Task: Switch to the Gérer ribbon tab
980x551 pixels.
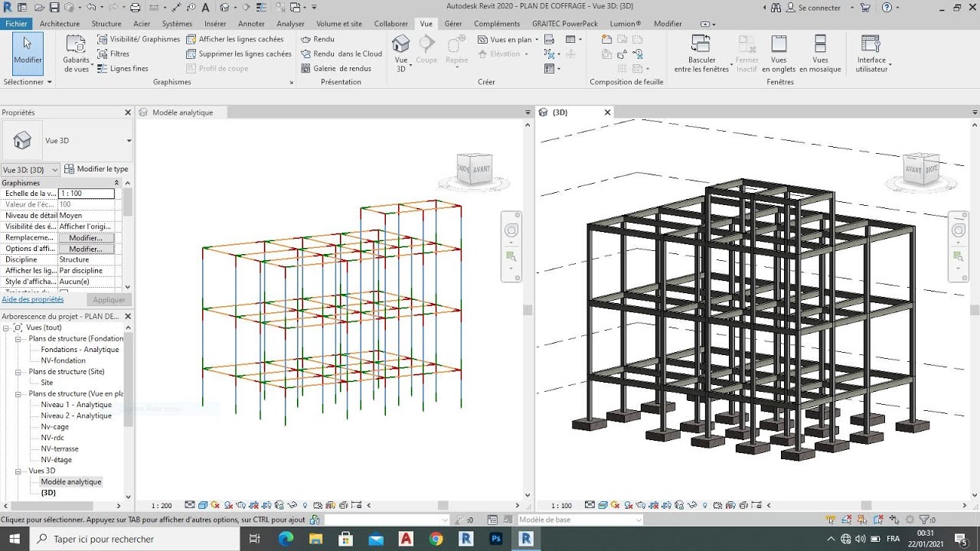Action: pyautogui.click(x=453, y=24)
